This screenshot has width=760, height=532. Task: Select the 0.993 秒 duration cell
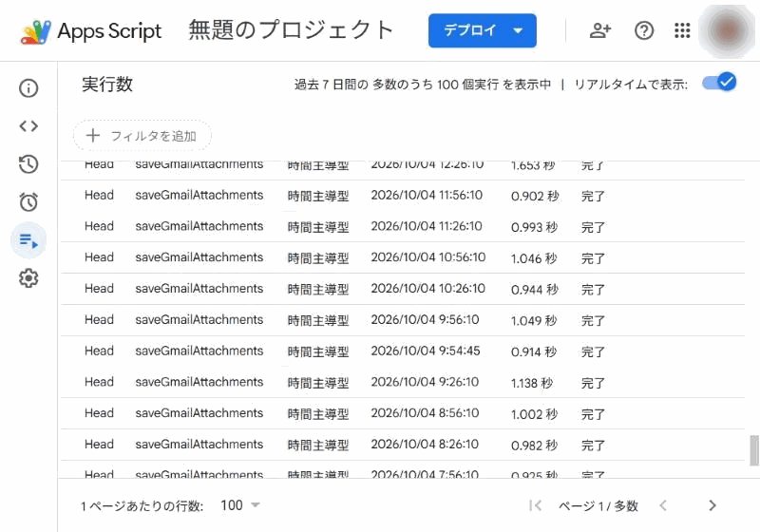[534, 227]
